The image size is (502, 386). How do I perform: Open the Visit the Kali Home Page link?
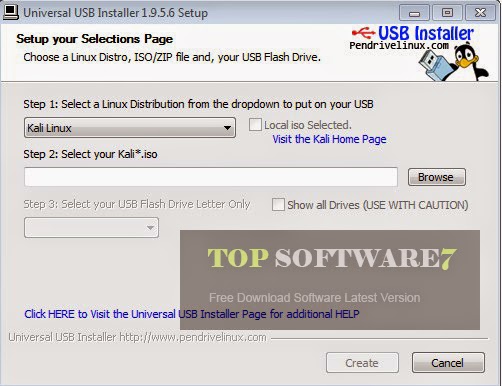pos(329,139)
